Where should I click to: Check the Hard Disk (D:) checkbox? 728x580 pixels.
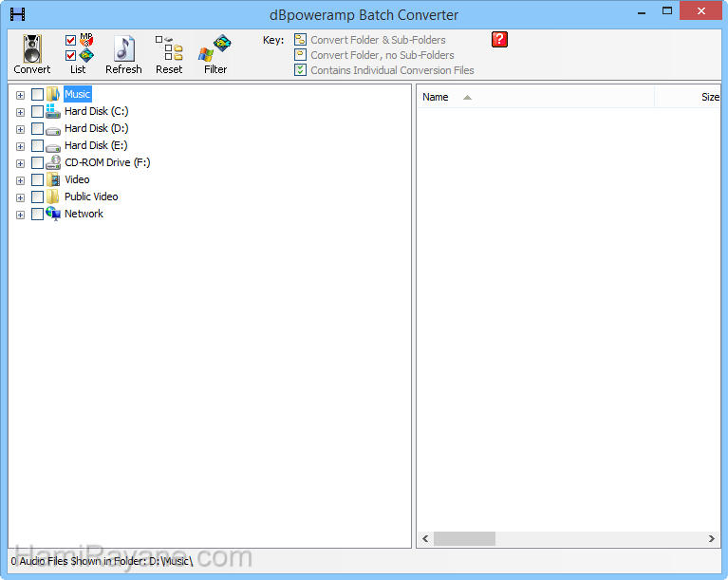pyautogui.click(x=37, y=129)
